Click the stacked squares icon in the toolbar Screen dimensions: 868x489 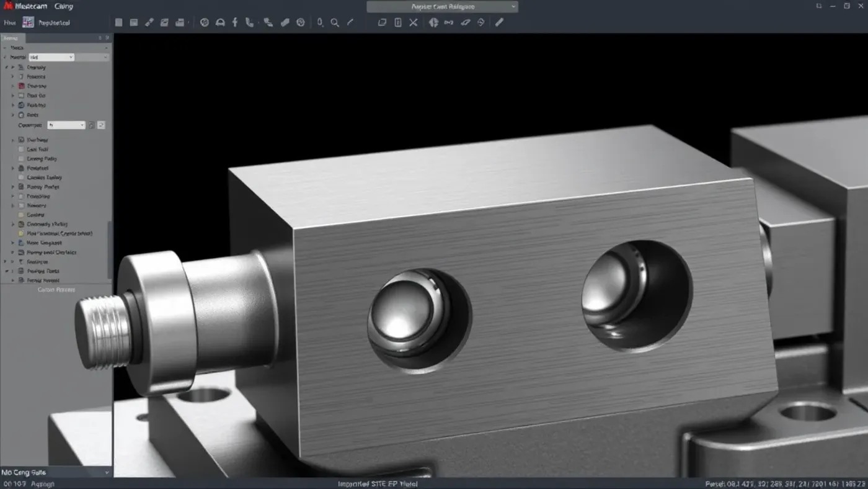coord(382,22)
